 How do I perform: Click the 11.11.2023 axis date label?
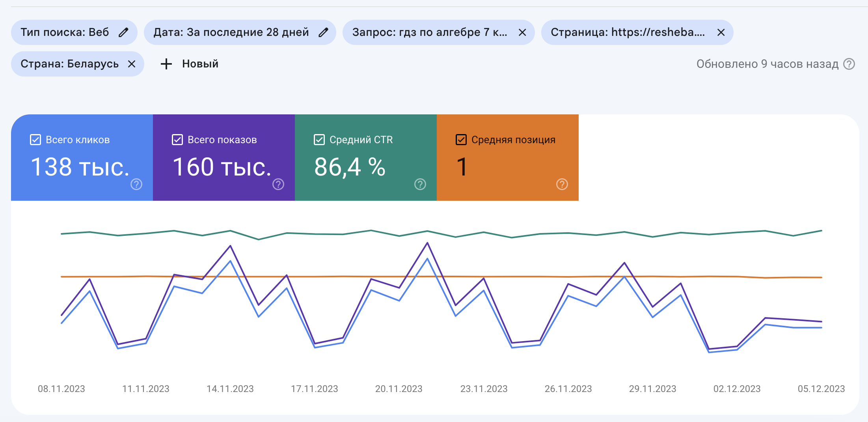pos(146,389)
